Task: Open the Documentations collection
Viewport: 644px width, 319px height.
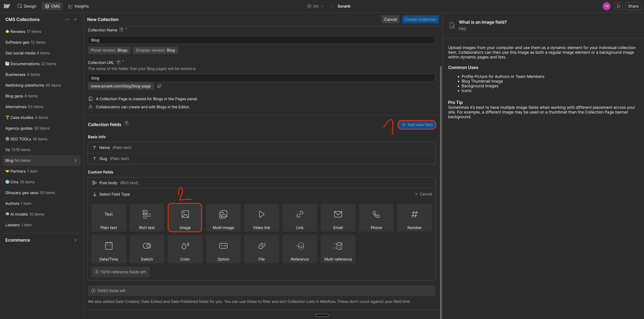Action: [41, 64]
